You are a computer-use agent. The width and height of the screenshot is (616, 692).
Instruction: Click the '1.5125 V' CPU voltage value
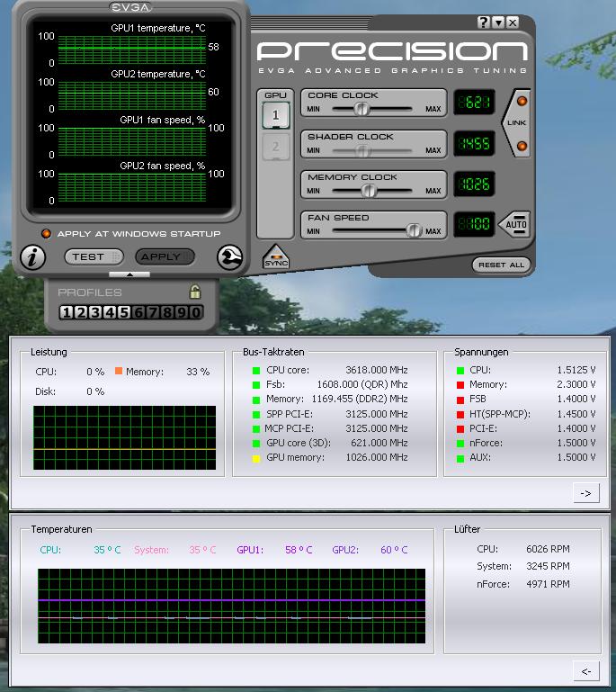tap(576, 370)
